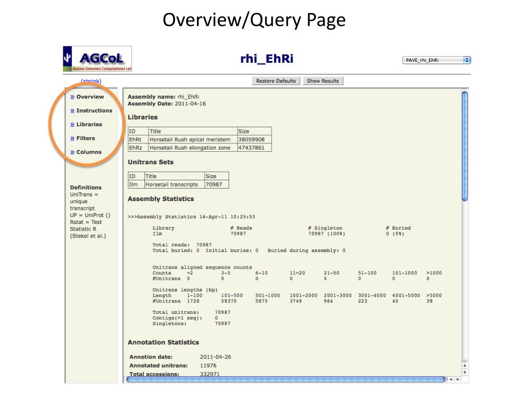The height and width of the screenshot is (399, 532).
Task: Open the Filters sidebar section
Action: coord(86,138)
